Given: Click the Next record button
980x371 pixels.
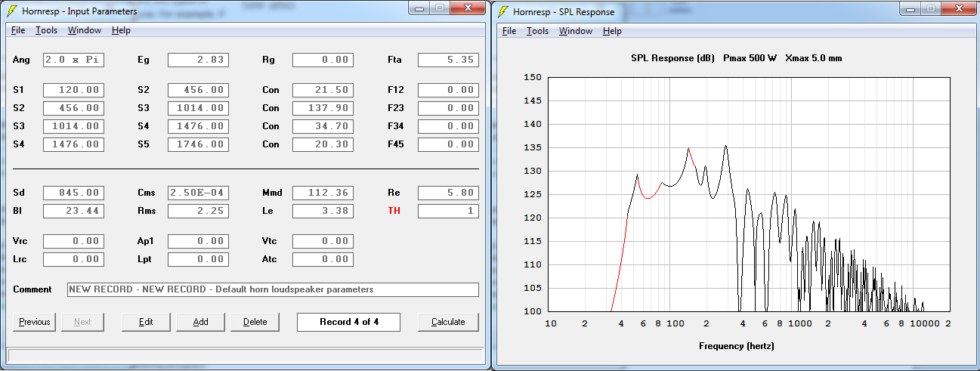Looking at the screenshot, I should pyautogui.click(x=82, y=322).
